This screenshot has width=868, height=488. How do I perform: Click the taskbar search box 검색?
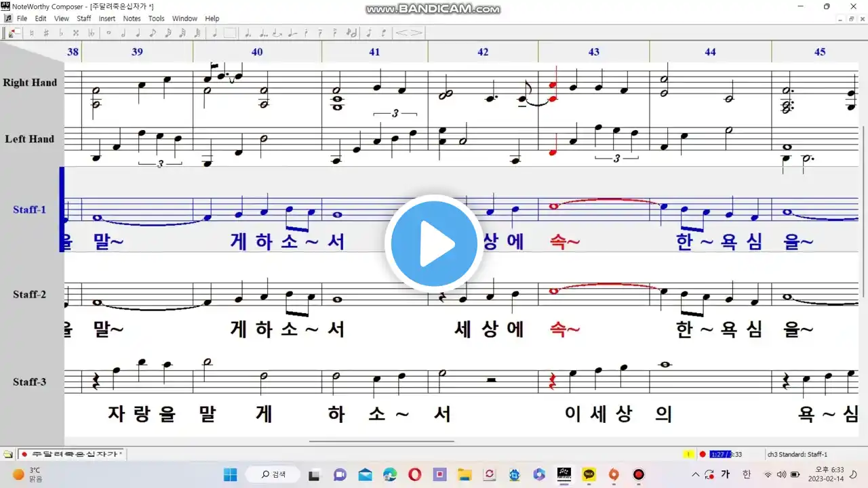pos(274,474)
